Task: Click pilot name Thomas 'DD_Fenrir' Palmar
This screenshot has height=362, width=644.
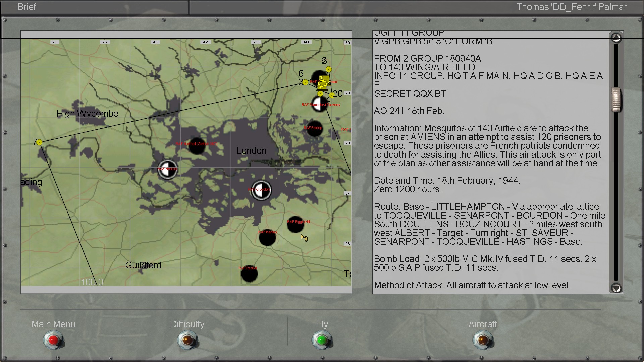Action: (571, 7)
